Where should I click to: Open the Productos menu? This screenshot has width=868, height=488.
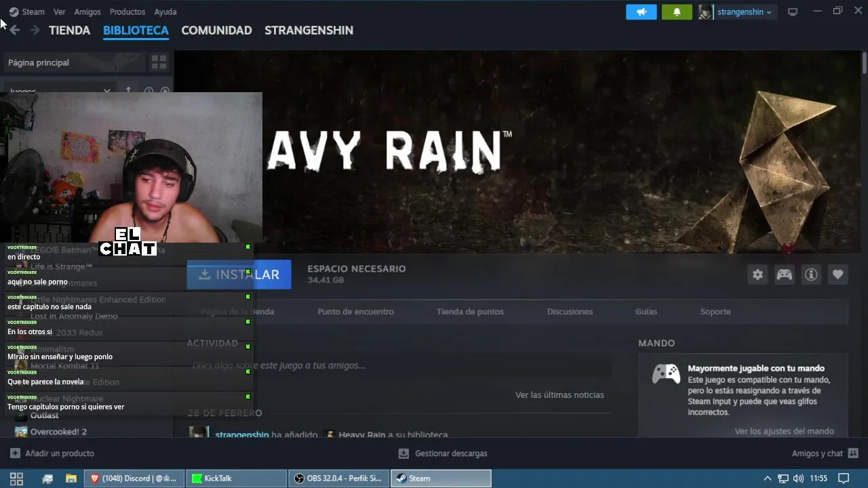127,12
